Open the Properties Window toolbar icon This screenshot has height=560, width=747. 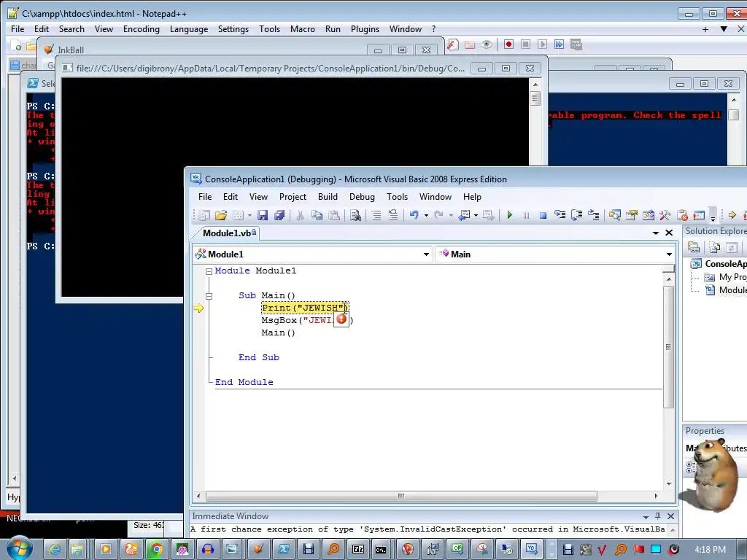(x=632, y=215)
